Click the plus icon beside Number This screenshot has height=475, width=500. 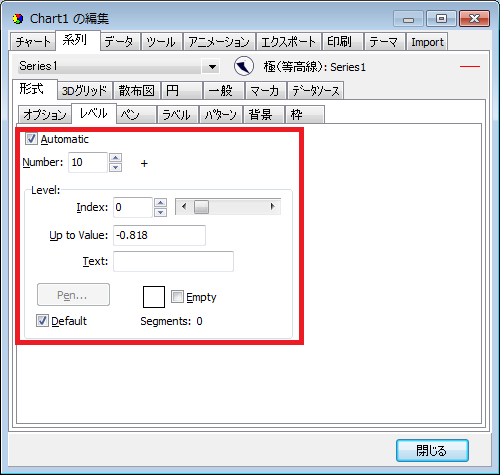[144, 163]
